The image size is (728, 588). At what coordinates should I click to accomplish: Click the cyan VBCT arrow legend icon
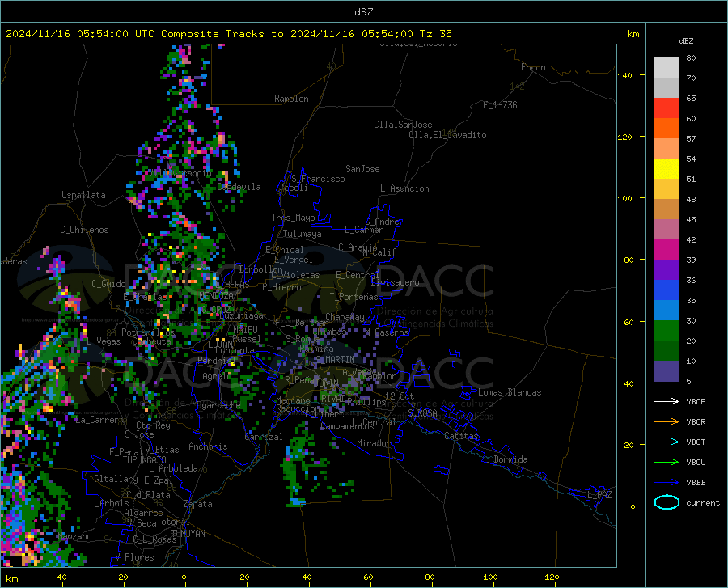[x=667, y=442]
